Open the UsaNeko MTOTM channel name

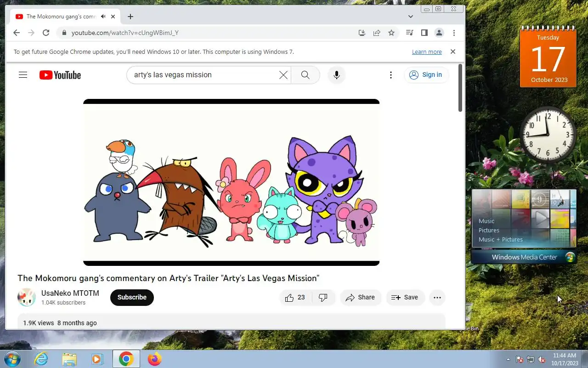70,293
